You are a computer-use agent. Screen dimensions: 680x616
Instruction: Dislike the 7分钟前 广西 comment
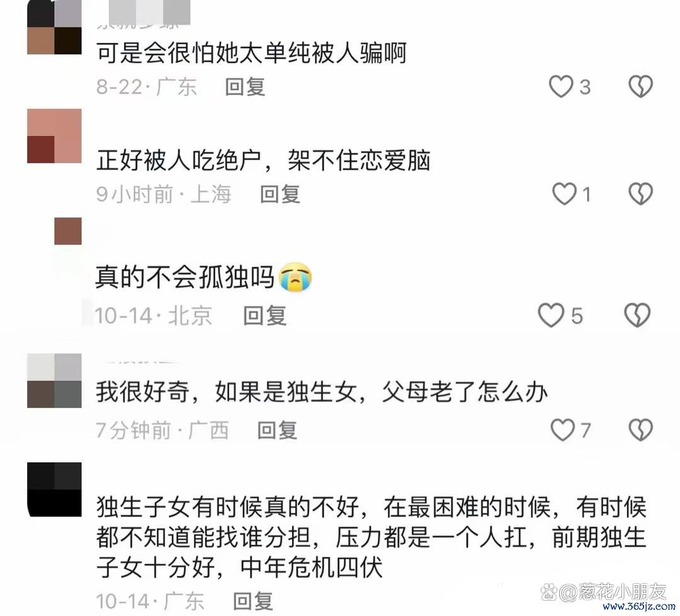(x=640, y=430)
